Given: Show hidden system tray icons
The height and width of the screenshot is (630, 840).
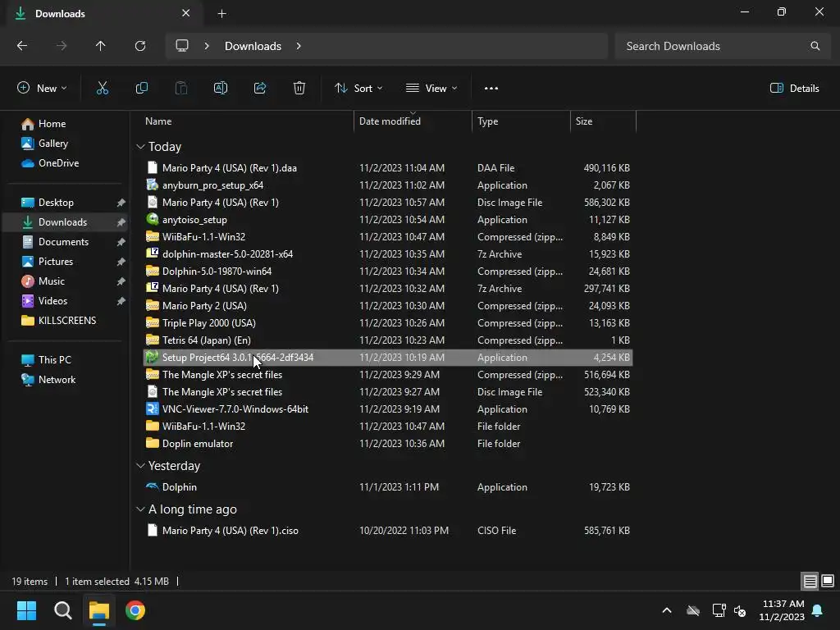Looking at the screenshot, I should pyautogui.click(x=667, y=610).
